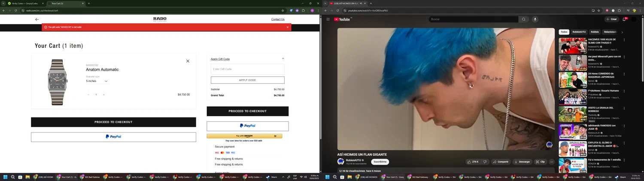Screen dimensions: 644x181
Task: Show more filter chips with right arrow
Action: (622, 32)
